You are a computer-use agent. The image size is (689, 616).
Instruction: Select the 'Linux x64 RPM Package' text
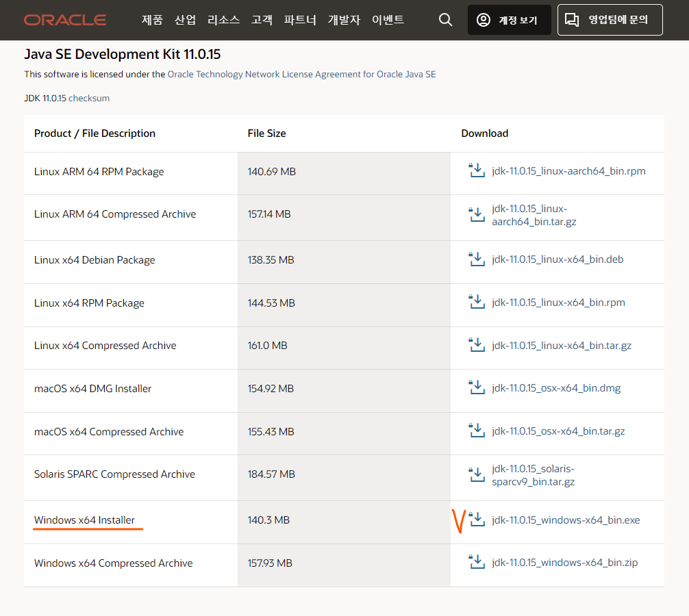89,303
